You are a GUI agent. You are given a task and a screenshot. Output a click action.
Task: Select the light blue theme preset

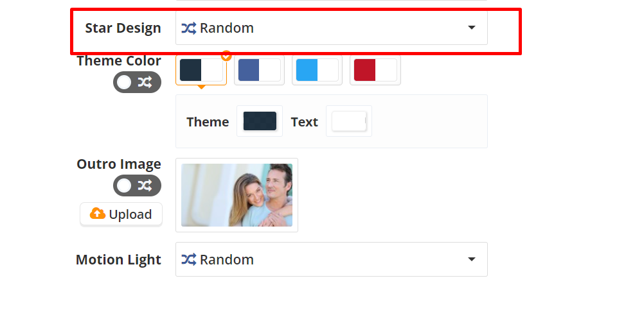(x=317, y=70)
